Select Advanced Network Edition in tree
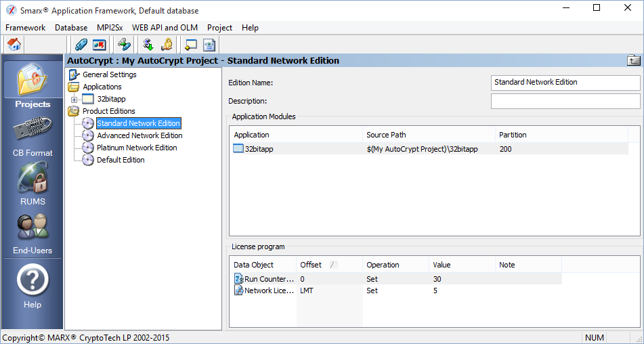The width and height of the screenshot is (644, 344). (139, 135)
